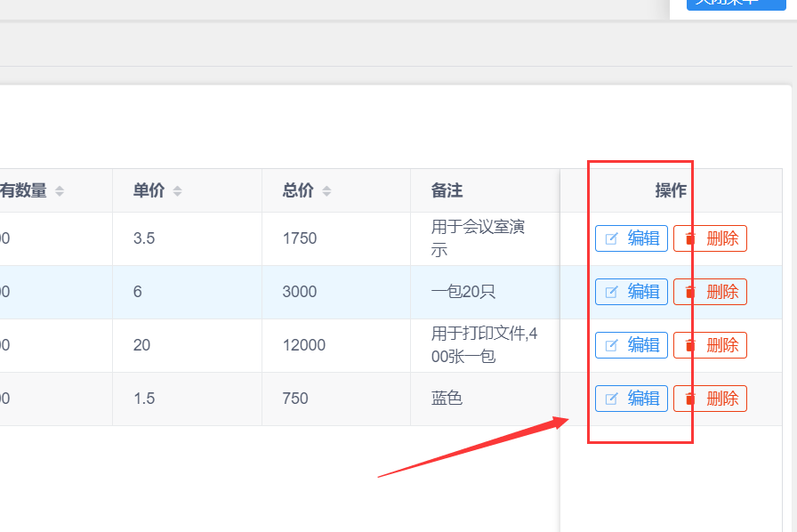The width and height of the screenshot is (797, 532).
Task: Click the trash icon in the 1750 row
Action: pyautogui.click(x=689, y=238)
